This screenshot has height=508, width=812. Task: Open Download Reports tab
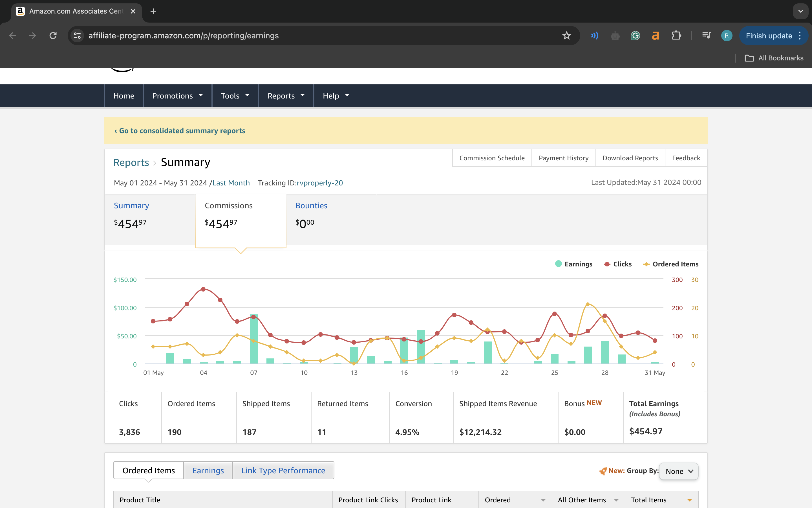click(630, 158)
